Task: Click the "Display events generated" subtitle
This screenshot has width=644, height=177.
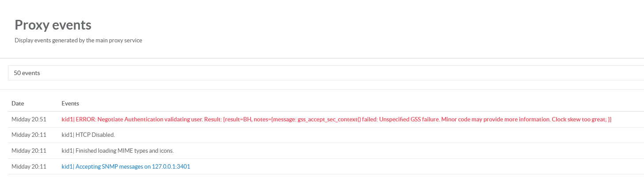Action: [78, 40]
